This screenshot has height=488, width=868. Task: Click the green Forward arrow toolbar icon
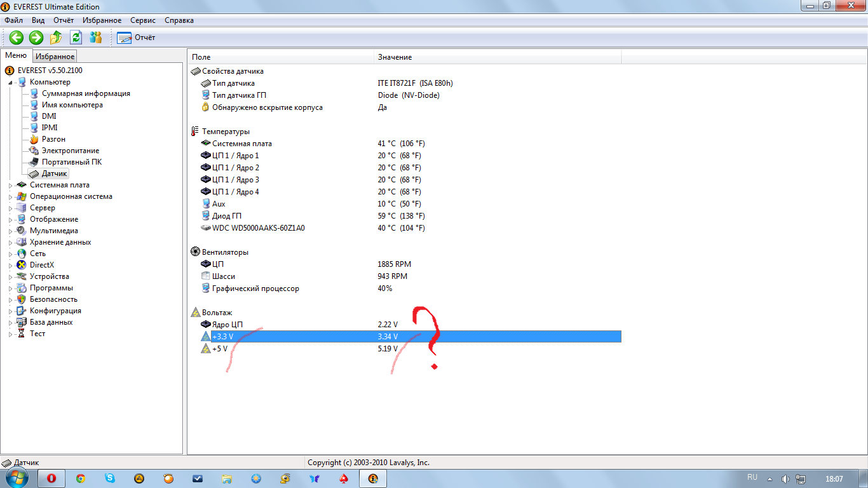click(x=36, y=37)
